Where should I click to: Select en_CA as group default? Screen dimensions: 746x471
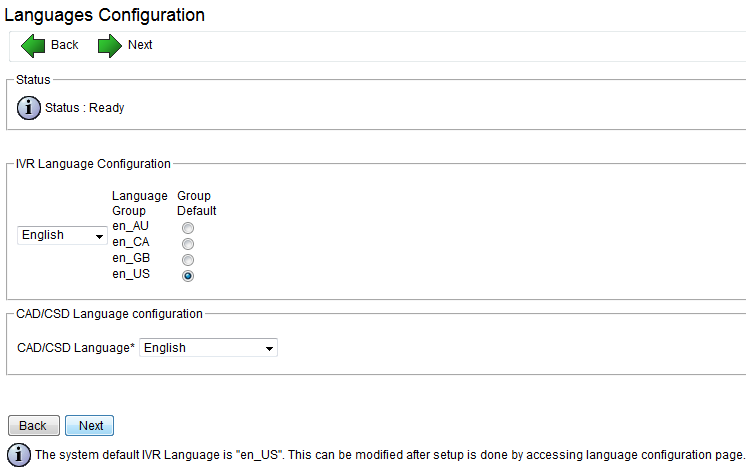(x=188, y=243)
